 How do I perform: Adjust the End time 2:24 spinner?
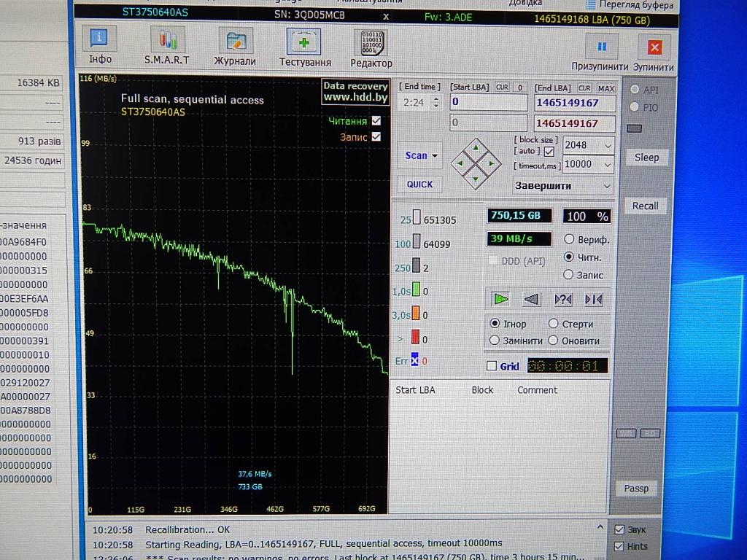[x=436, y=102]
